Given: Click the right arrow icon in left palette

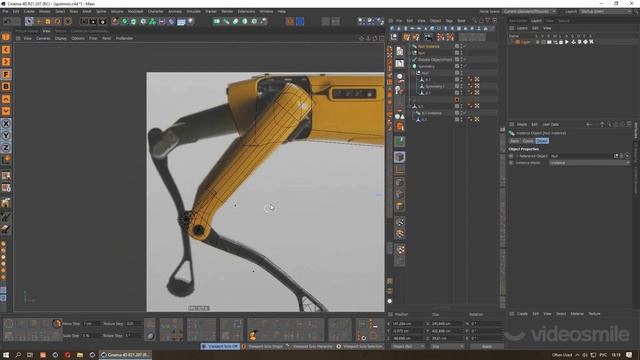Looking at the screenshot, I should click(x=6, y=62).
